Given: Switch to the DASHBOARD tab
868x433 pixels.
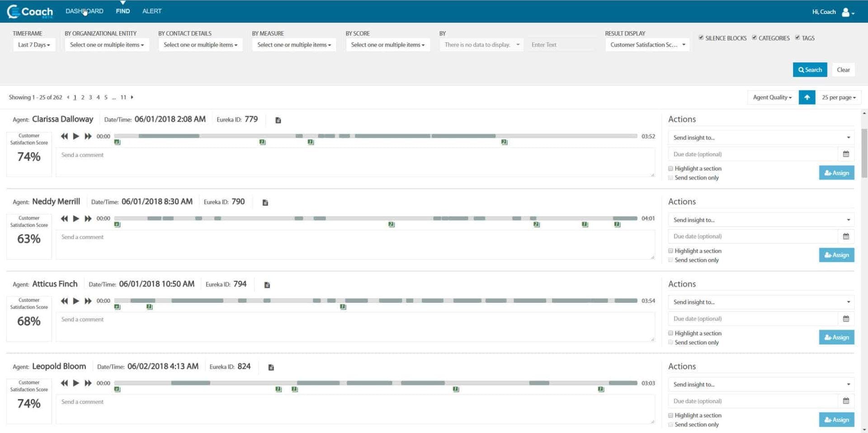Looking at the screenshot, I should pyautogui.click(x=85, y=11).
